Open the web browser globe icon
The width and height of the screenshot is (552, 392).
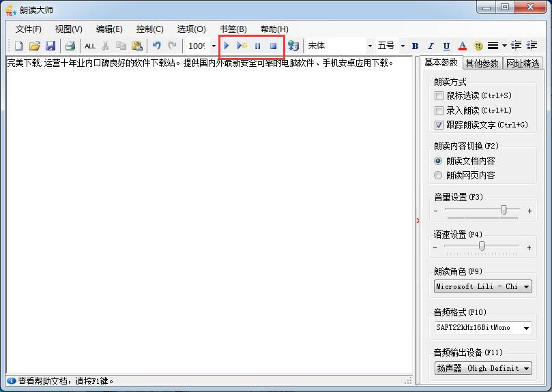(293, 46)
